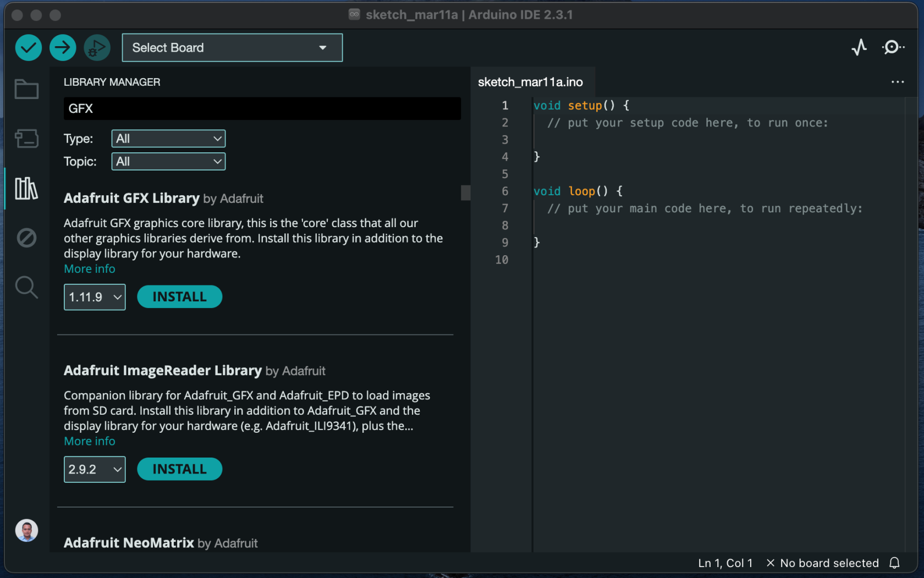Install the Adafruit ImageReader Library
Viewport: 924px width, 578px height.
(x=179, y=469)
